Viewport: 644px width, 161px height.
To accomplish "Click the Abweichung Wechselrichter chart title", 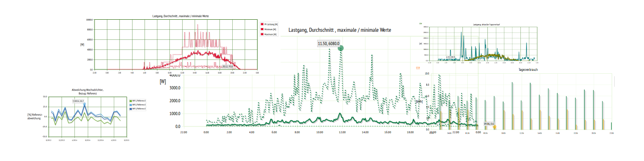I will tap(87, 92).
